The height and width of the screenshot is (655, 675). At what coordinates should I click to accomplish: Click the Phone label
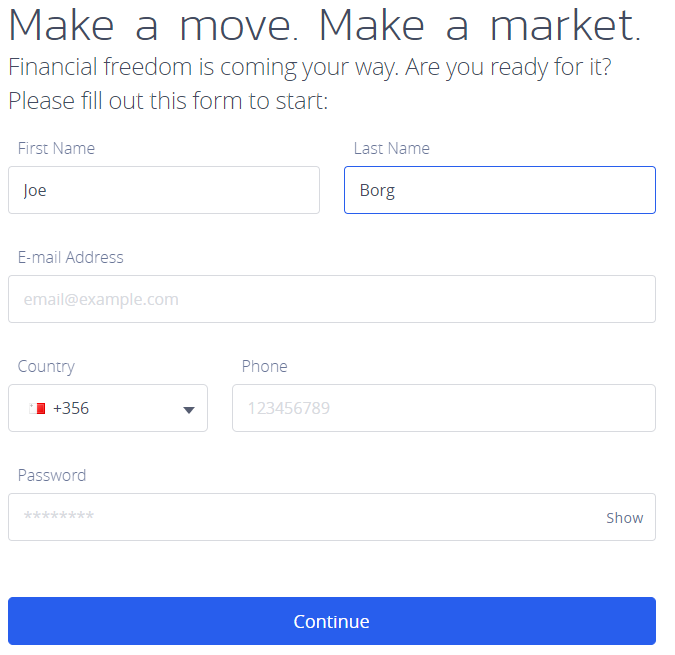click(264, 366)
